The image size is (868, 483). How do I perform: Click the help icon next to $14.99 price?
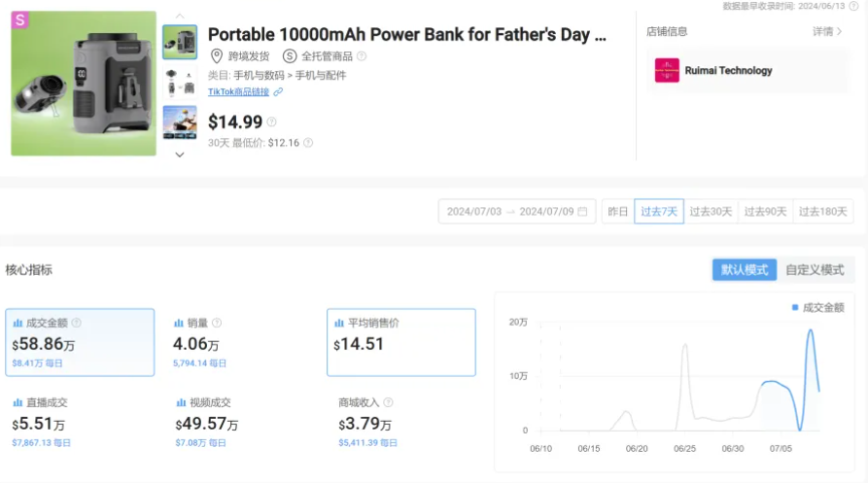(271, 122)
